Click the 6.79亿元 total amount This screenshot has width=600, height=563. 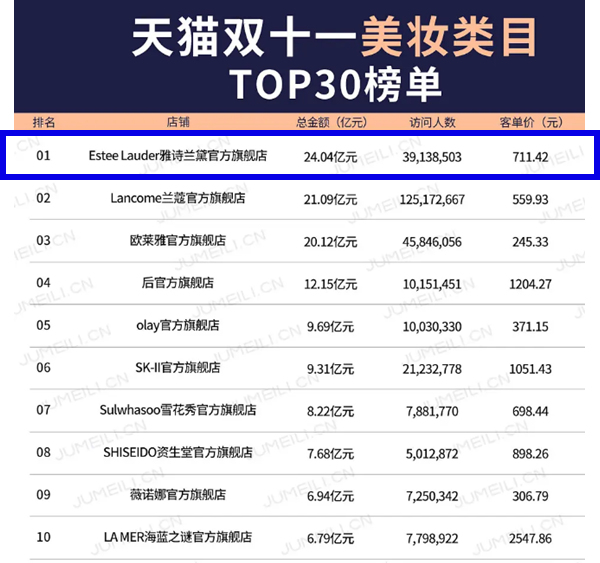tap(331, 539)
